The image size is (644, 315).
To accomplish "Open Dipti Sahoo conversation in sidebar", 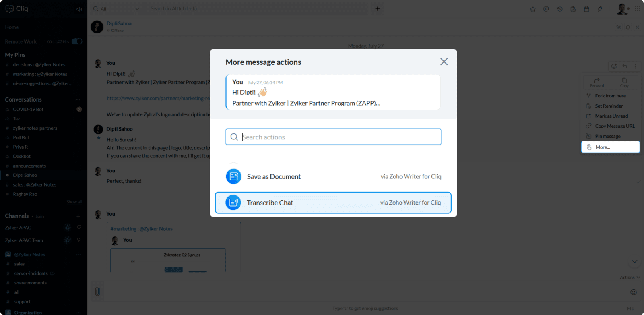I will (25, 175).
